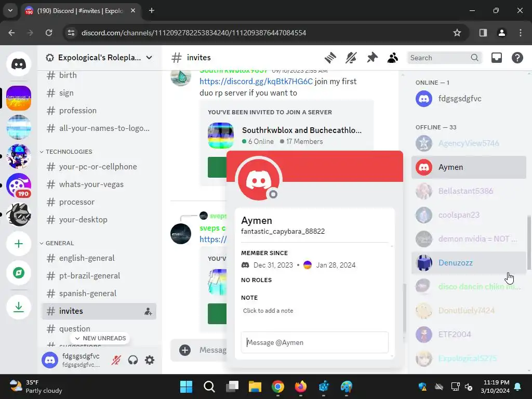Reload the page in Chrome
The width and height of the screenshot is (532, 399).
[49, 33]
